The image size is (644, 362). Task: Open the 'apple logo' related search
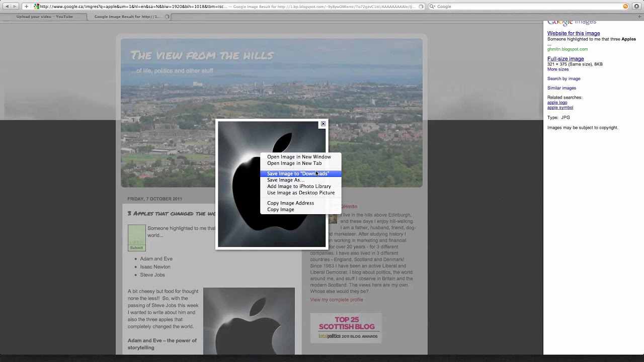(x=557, y=103)
